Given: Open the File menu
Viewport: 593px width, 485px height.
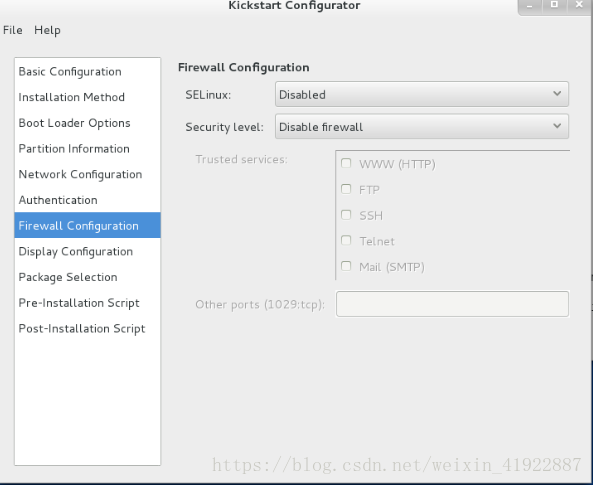Looking at the screenshot, I should click(13, 30).
